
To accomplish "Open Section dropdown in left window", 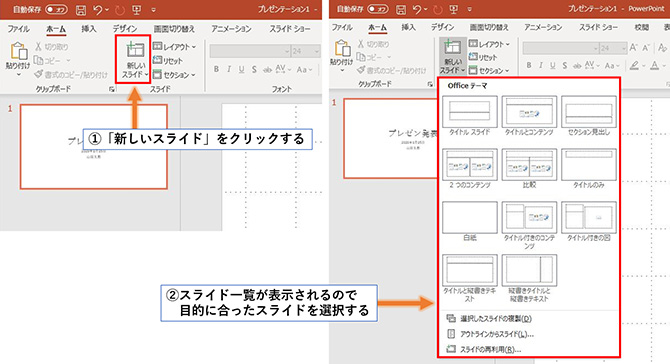I will [174, 75].
